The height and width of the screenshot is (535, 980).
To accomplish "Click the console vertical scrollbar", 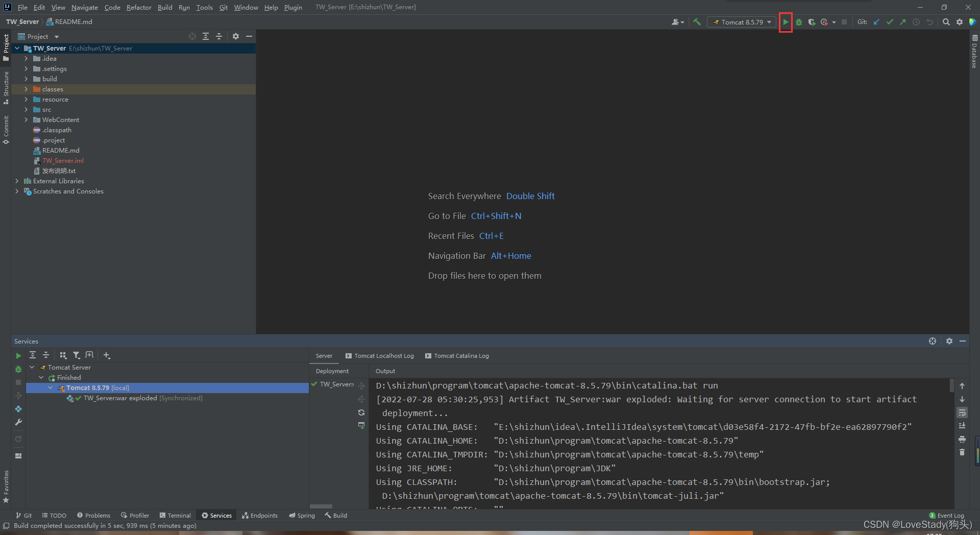I will (x=951, y=386).
